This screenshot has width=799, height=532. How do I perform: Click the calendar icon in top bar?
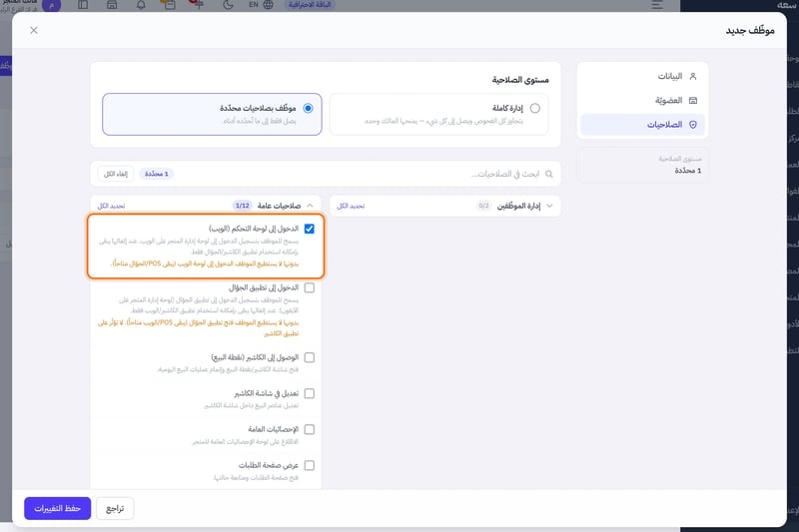[x=169, y=5]
